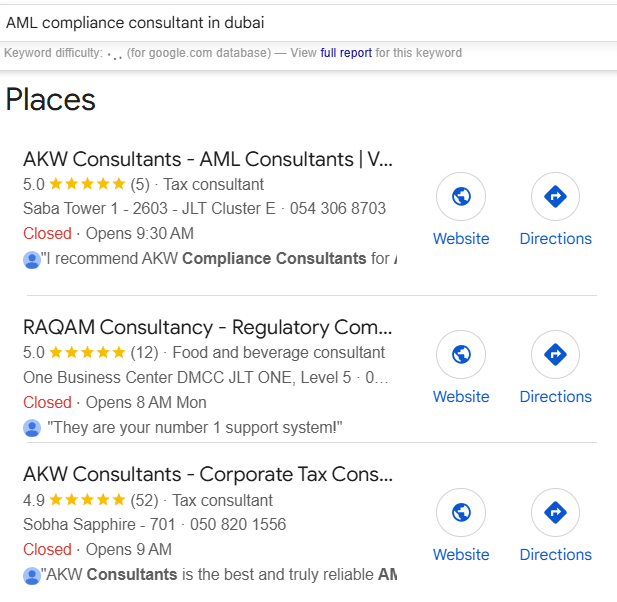This screenshot has height=602, width=617.
Task: Open Website globe icon for AKW Corporate Tax
Action: [x=461, y=512]
